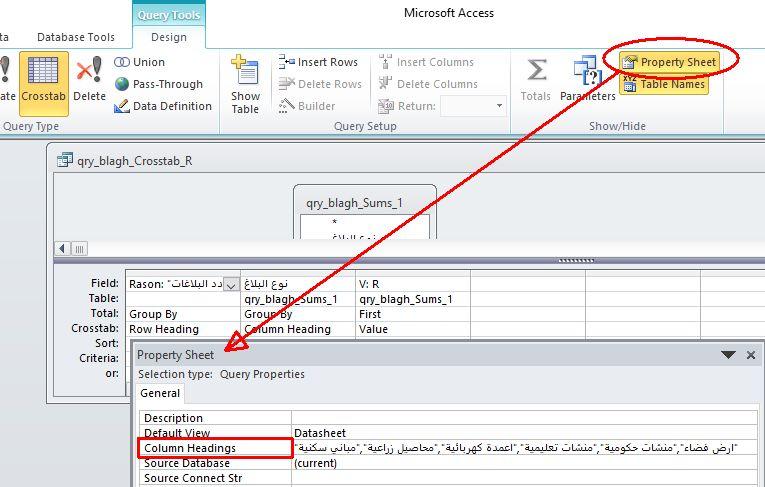765x487 pixels.
Task: Click the pane splitter grip handle
Action: [x=576, y=261]
